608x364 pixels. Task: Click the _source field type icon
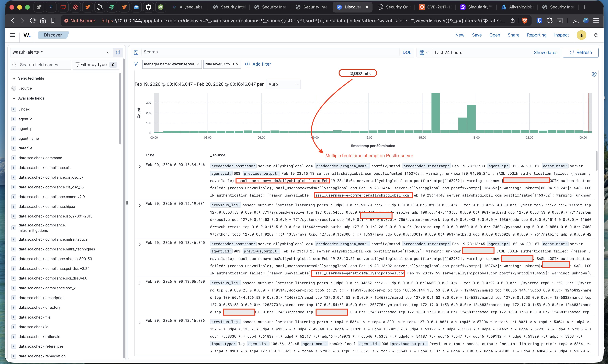click(x=14, y=88)
